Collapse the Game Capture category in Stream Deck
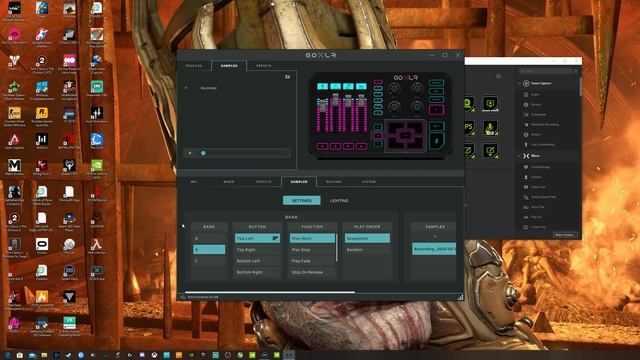Screen dimensions: 640x360 point(520,83)
